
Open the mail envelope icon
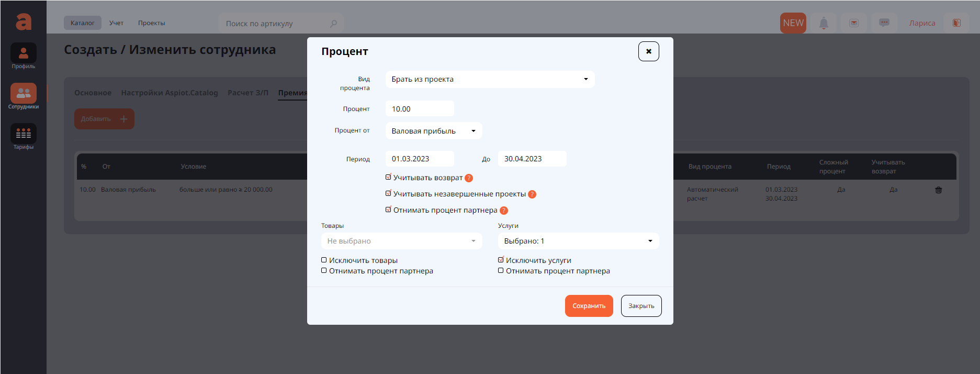854,23
